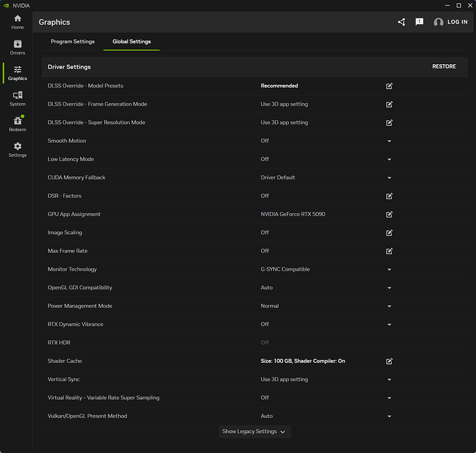Click the Vertical Sync label
This screenshot has width=476, height=453.
(x=63, y=379)
